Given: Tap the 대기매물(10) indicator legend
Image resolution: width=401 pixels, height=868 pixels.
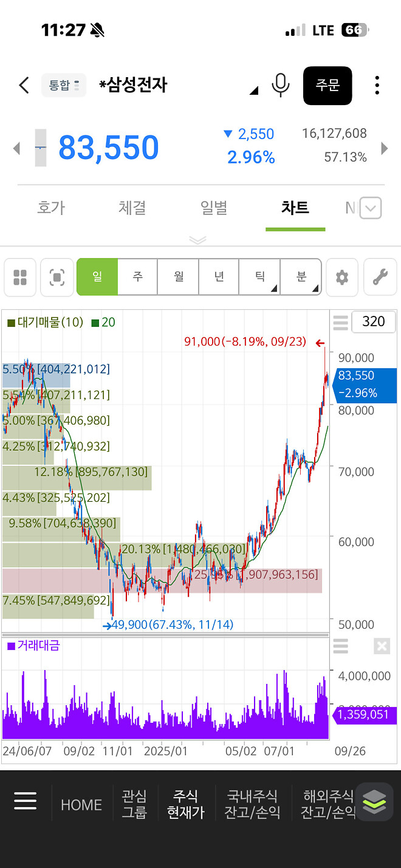Looking at the screenshot, I should (45, 323).
